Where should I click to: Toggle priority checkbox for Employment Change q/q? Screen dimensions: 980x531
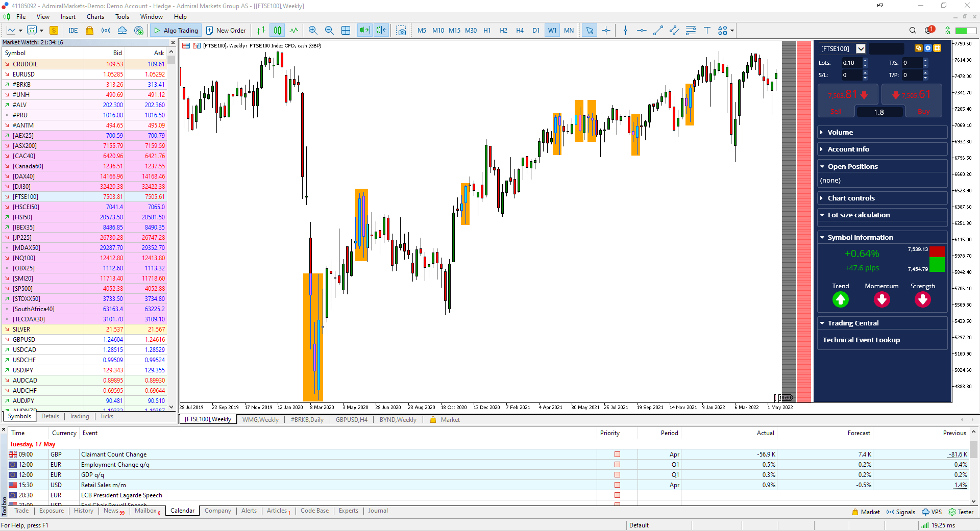[617, 465]
